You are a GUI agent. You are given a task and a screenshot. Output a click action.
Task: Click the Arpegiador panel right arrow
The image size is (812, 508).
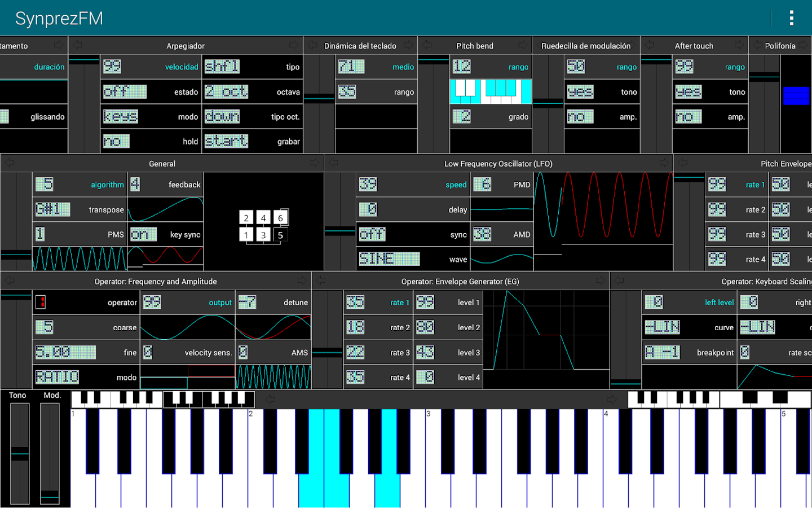[x=294, y=45]
